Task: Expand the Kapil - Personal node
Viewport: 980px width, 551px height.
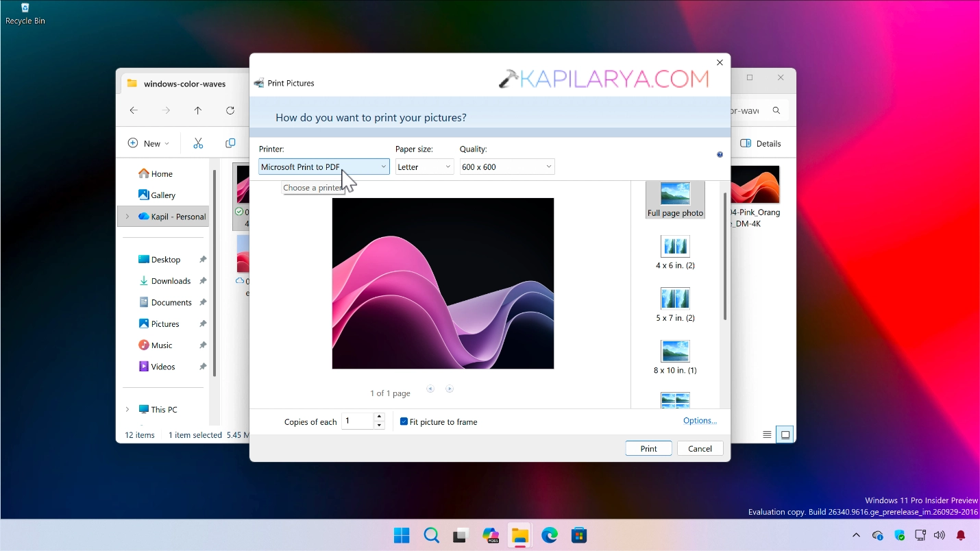Action: (127, 217)
